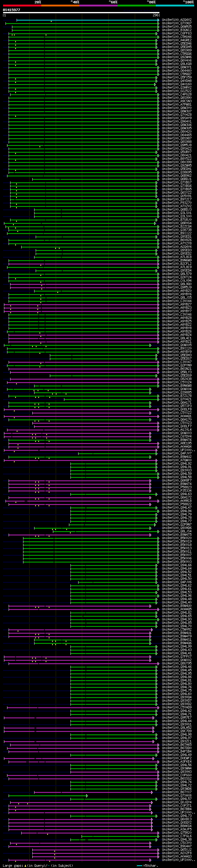Select the UniRef100_O64460 label

pos(177,71)
